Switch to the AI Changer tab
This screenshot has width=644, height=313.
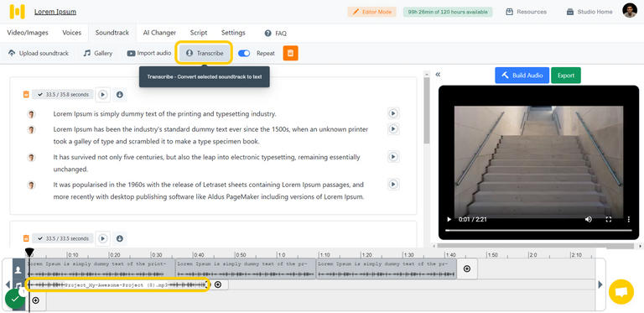pos(159,33)
